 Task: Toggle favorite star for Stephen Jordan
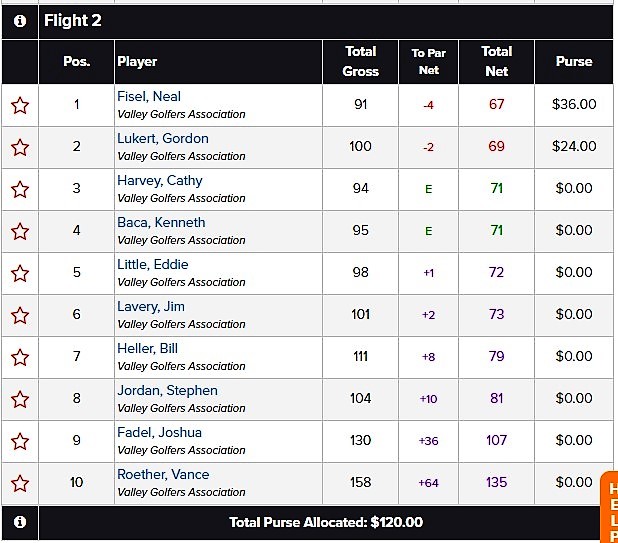point(20,399)
